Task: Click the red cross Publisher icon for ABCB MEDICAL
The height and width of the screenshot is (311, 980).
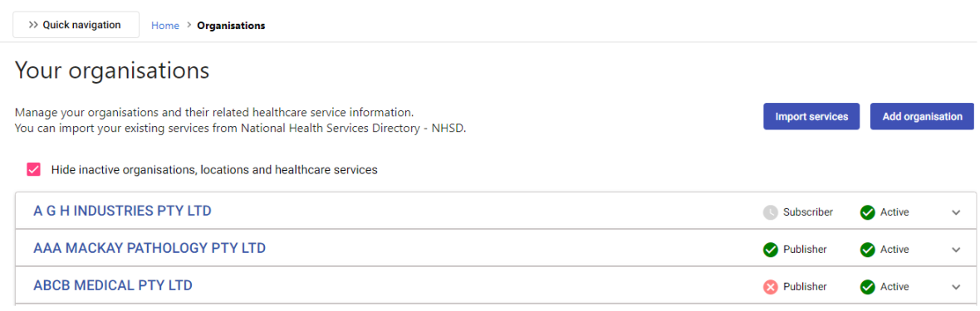Action: pos(770,287)
